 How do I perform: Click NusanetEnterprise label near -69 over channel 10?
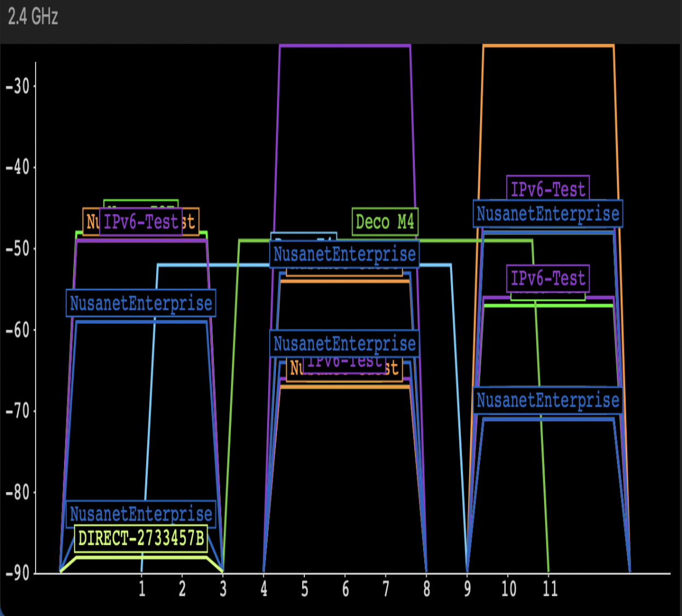(548, 400)
